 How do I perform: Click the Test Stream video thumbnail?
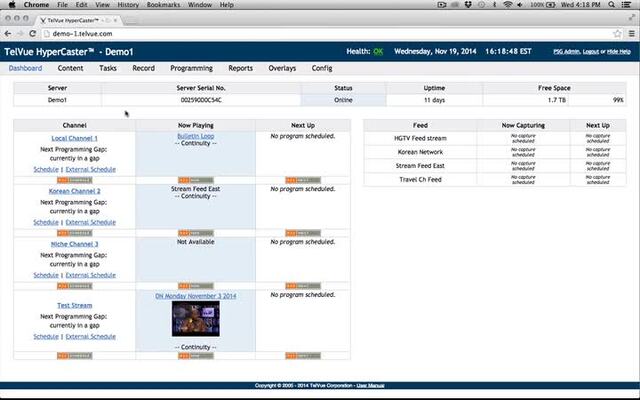(x=195, y=320)
